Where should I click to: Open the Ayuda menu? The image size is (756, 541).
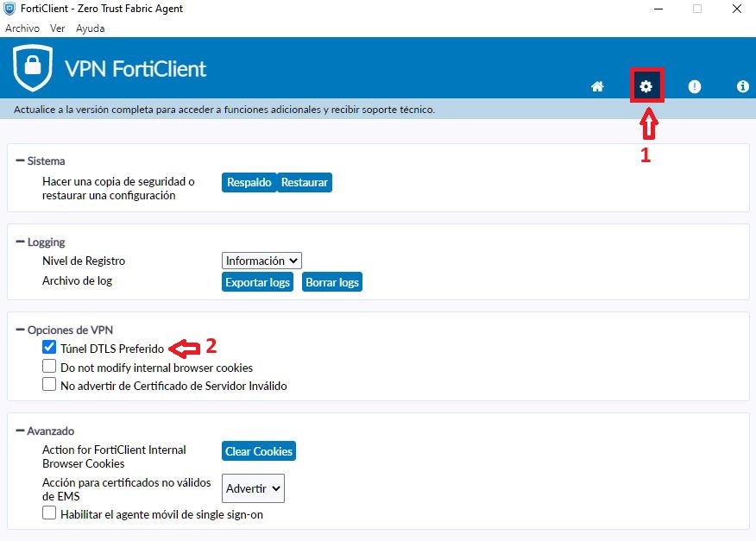coord(90,28)
